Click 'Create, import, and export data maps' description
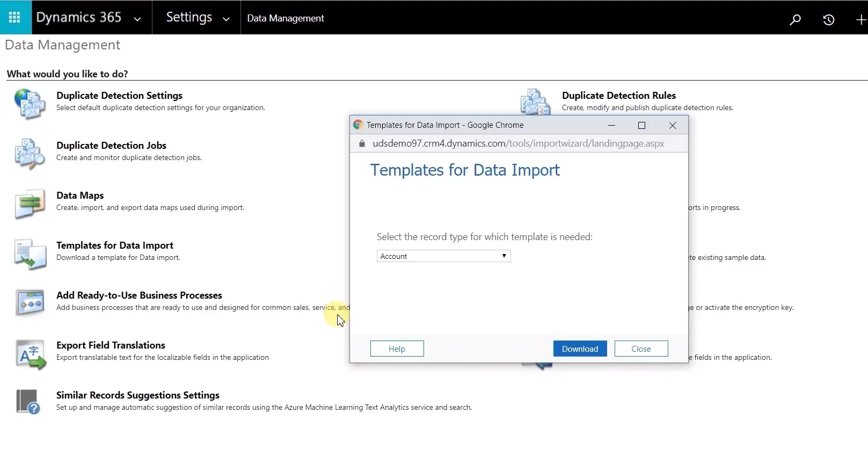The height and width of the screenshot is (449, 868). [150, 208]
